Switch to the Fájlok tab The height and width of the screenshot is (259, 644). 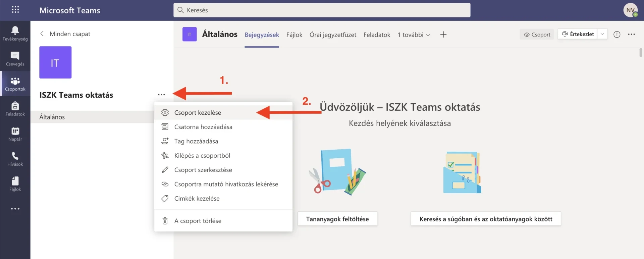[x=294, y=35]
